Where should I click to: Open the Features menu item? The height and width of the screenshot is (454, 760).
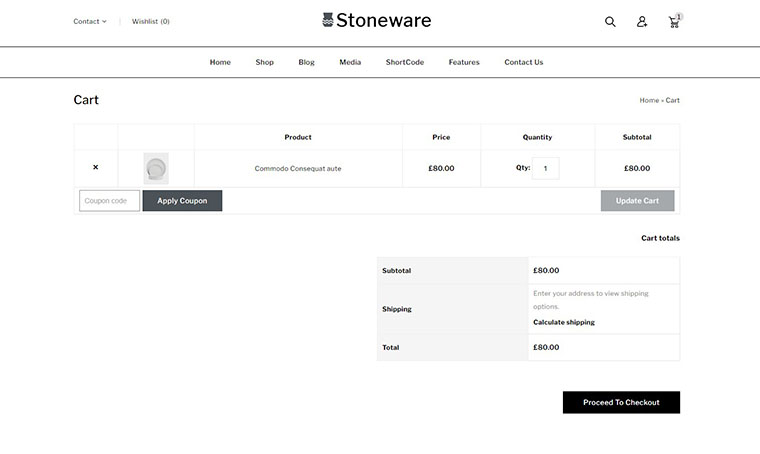(464, 62)
